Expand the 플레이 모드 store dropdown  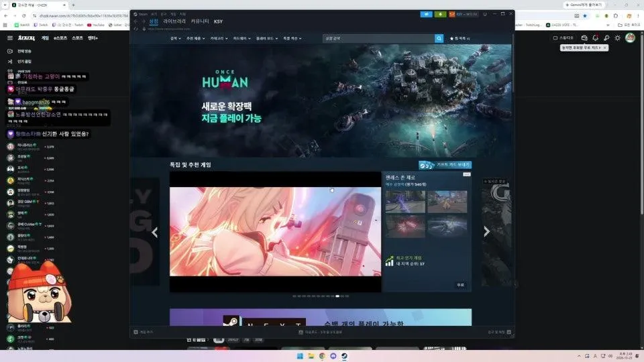(267, 38)
